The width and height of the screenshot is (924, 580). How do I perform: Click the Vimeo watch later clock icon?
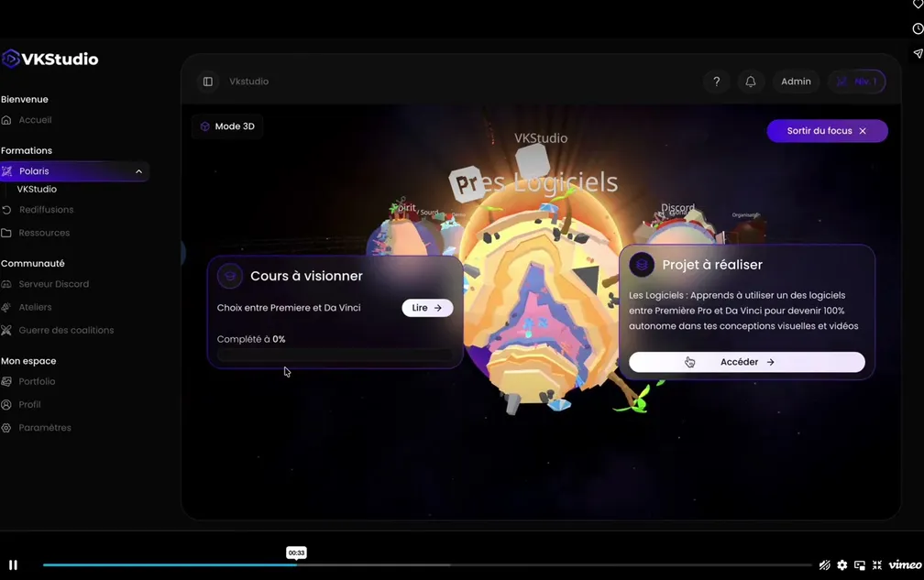click(x=918, y=29)
